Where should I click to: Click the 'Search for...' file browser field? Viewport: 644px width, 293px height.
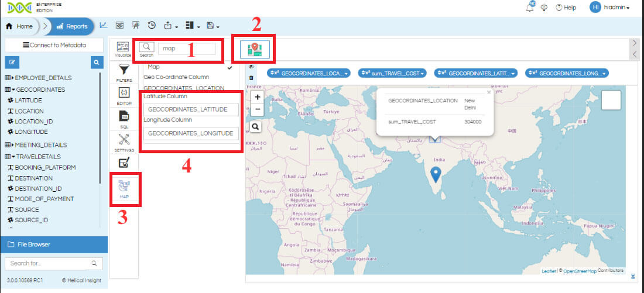click(54, 263)
